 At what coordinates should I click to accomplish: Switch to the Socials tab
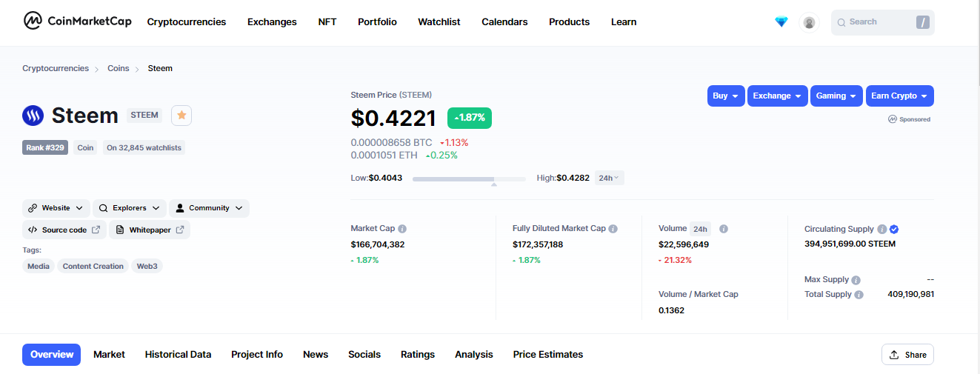tap(364, 355)
